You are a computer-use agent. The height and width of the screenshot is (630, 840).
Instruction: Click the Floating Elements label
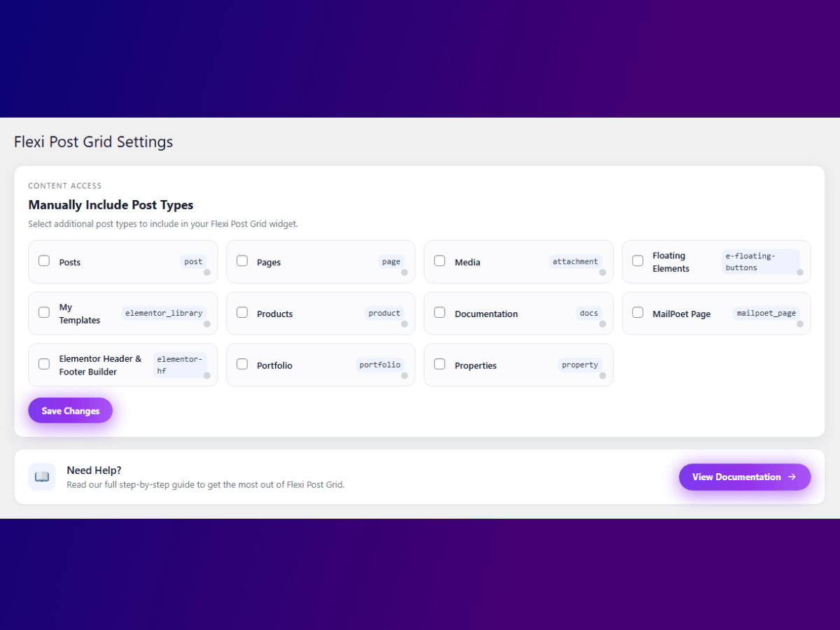[671, 262]
